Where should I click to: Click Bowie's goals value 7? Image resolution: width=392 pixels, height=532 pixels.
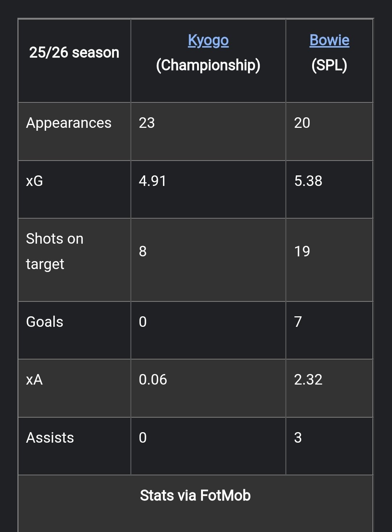click(298, 322)
